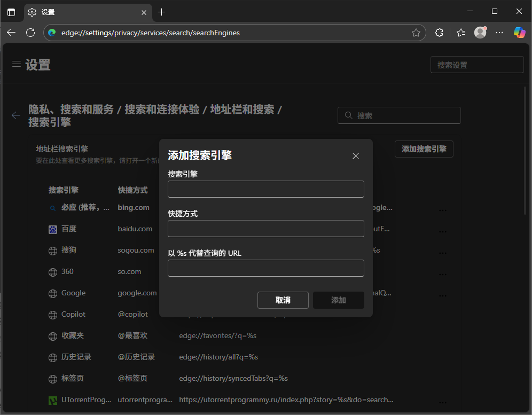This screenshot has height=415, width=532.
Task: Open Browser essentials icon near address bar
Action: (x=439, y=33)
